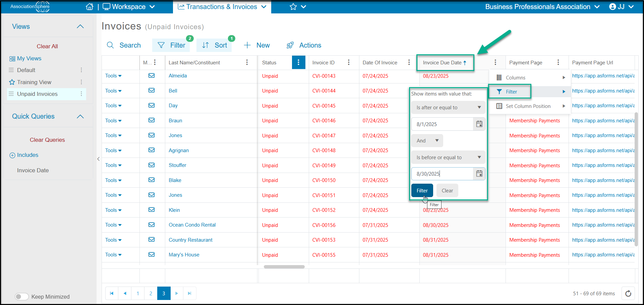Image resolution: width=644 pixels, height=305 pixels.
Task: Open the Workspace dropdown
Action: click(x=129, y=7)
